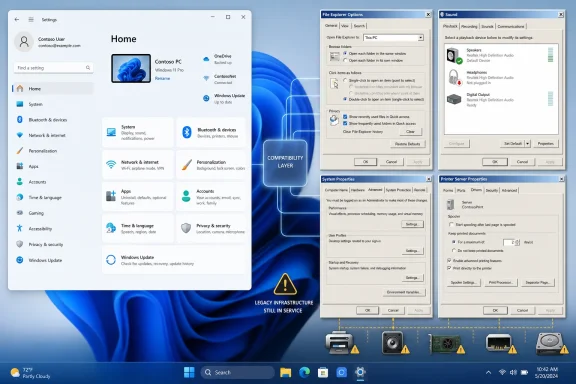Viewport: 576px width, 384px height.
Task: Open Time & language in the sidebar
Action: click(x=53, y=197)
